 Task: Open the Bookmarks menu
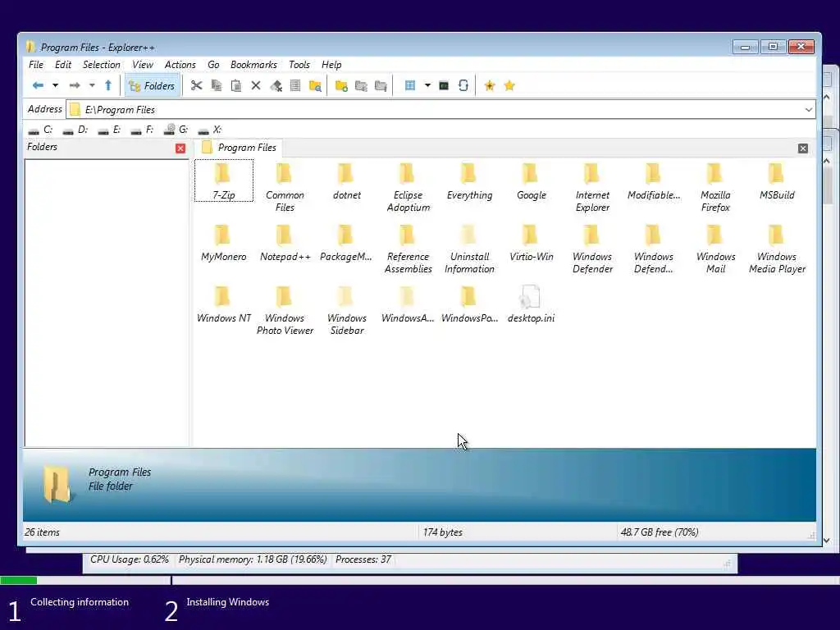click(253, 65)
